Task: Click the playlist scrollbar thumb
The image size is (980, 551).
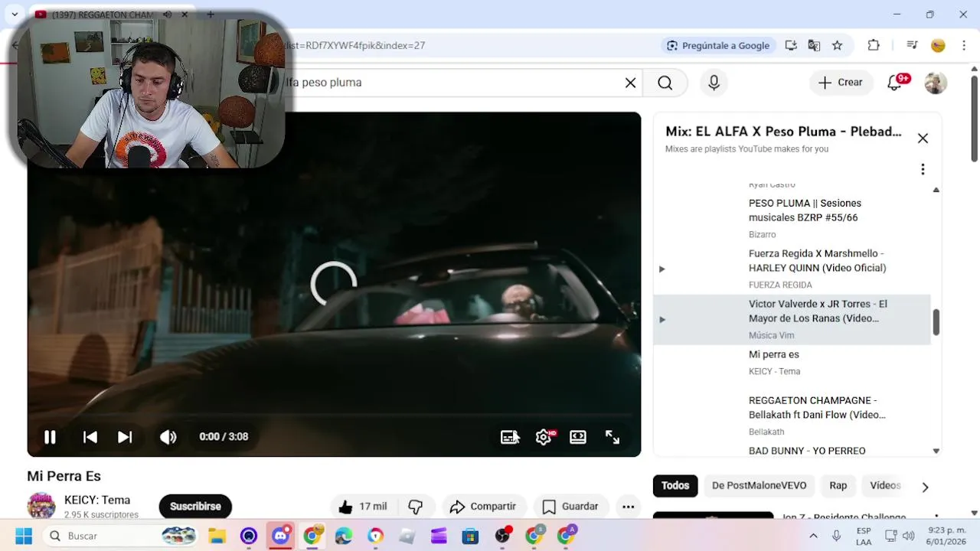Action: [x=936, y=322]
